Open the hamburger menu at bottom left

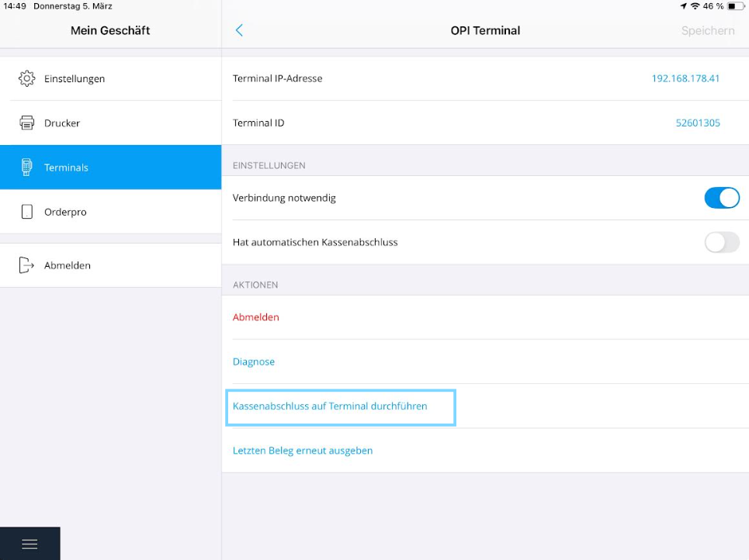(x=29, y=544)
